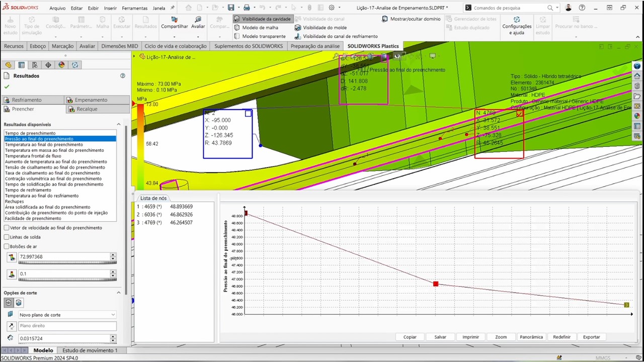Open the ConfigurationManager tab icon
This screenshot has height=362, width=644.
click(35, 65)
